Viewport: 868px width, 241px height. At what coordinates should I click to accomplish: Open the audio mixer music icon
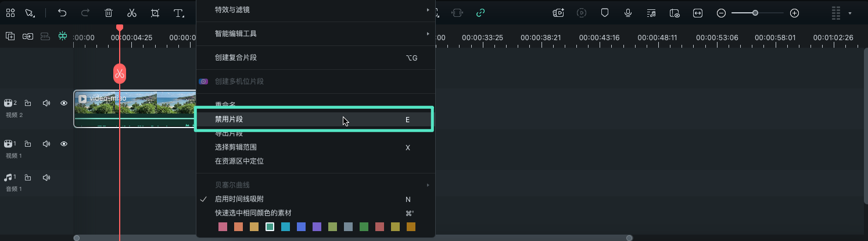pyautogui.click(x=651, y=13)
